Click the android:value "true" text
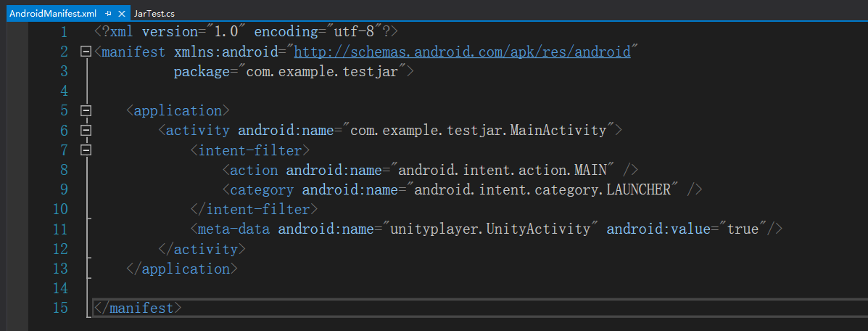The image size is (868, 331). tap(743, 229)
